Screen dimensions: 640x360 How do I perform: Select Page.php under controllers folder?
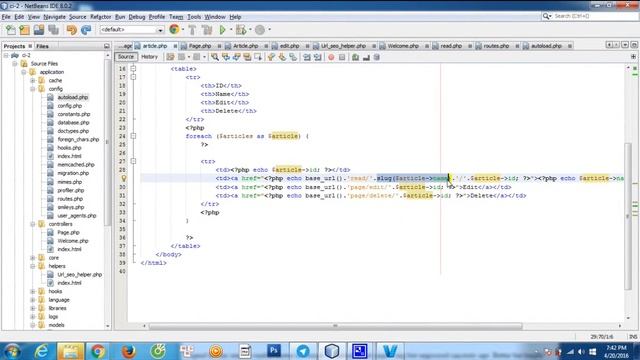[x=68, y=232]
